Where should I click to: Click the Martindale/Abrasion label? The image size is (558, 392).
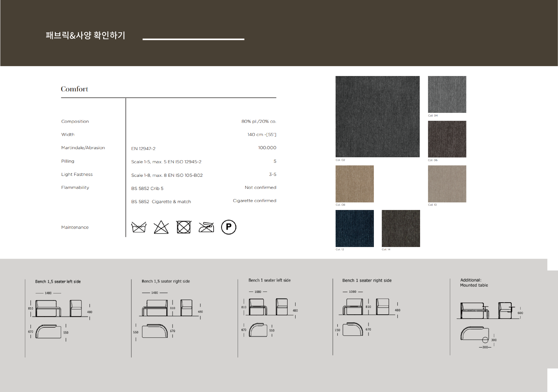click(x=83, y=148)
